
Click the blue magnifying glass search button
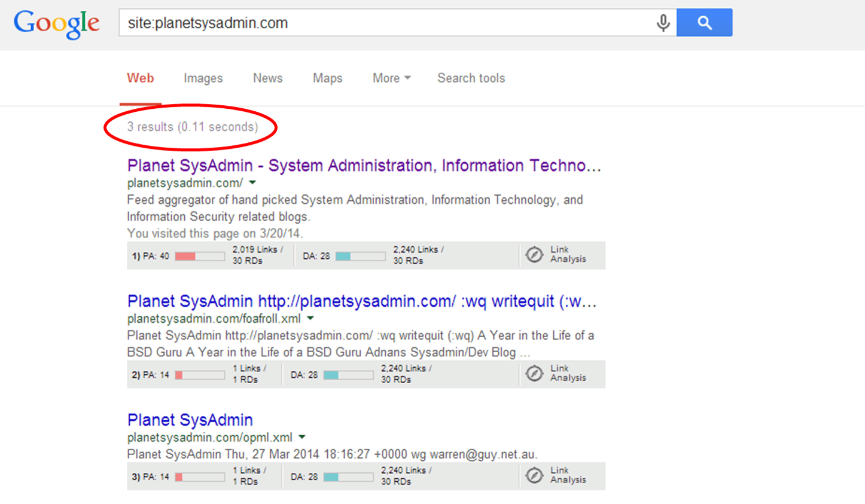coord(704,23)
